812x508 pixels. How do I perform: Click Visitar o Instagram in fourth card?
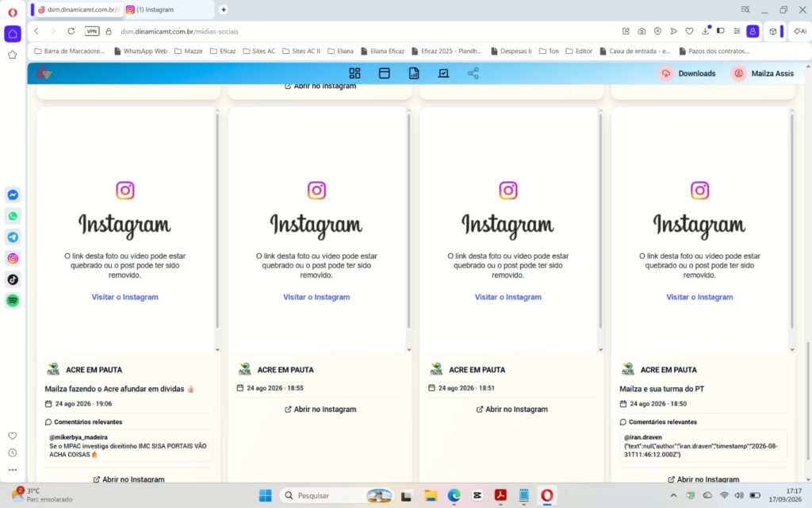click(x=699, y=297)
